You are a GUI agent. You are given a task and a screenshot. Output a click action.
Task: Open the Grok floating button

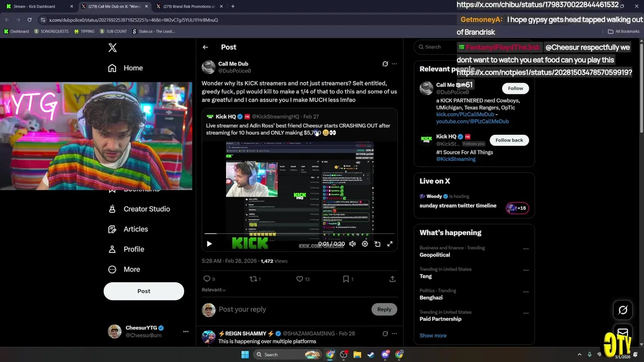click(x=623, y=310)
